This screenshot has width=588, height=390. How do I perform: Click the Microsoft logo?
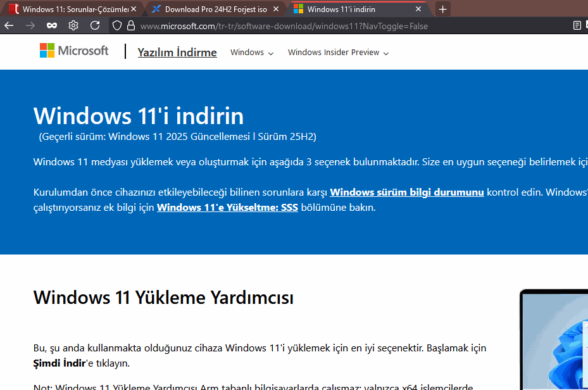click(x=74, y=51)
